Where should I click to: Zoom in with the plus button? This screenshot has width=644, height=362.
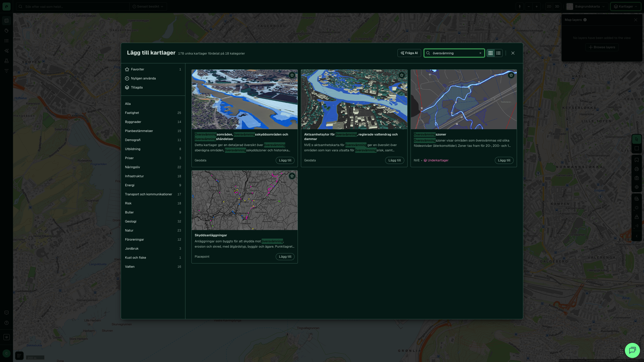click(x=537, y=7)
